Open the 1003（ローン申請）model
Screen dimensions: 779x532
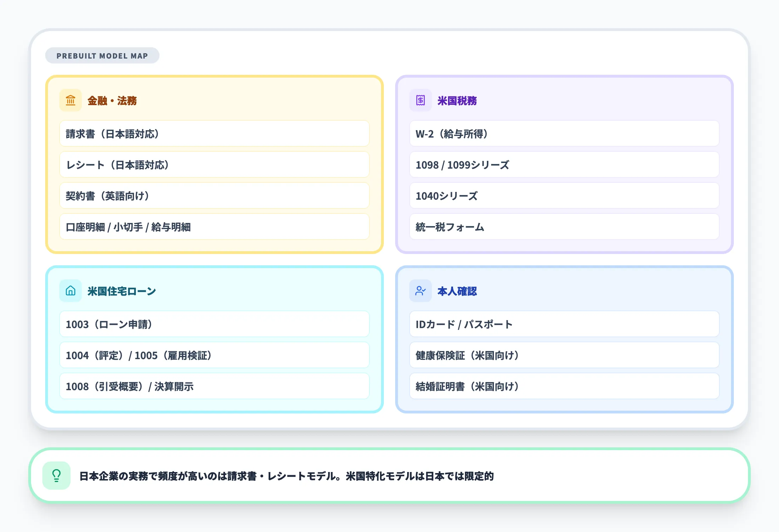(215, 324)
